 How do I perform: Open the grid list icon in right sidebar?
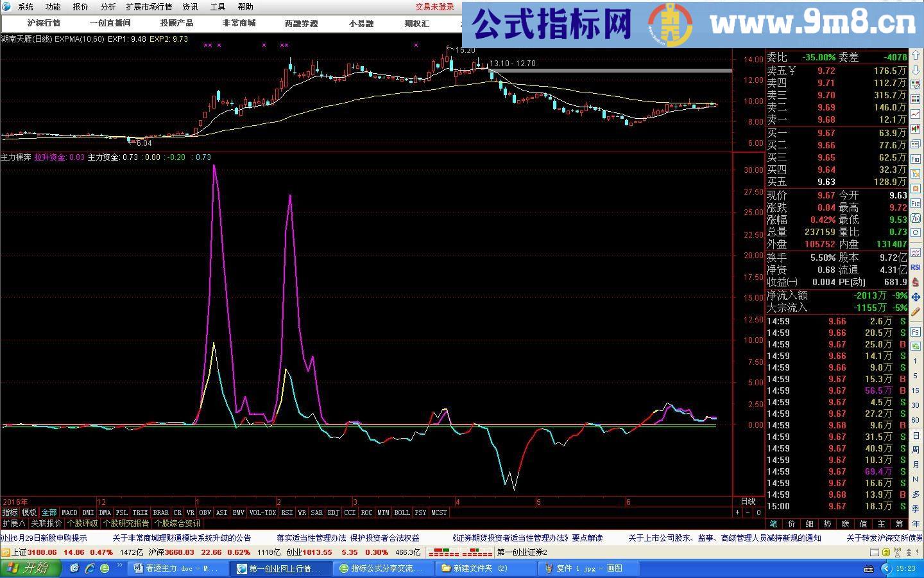[x=916, y=98]
